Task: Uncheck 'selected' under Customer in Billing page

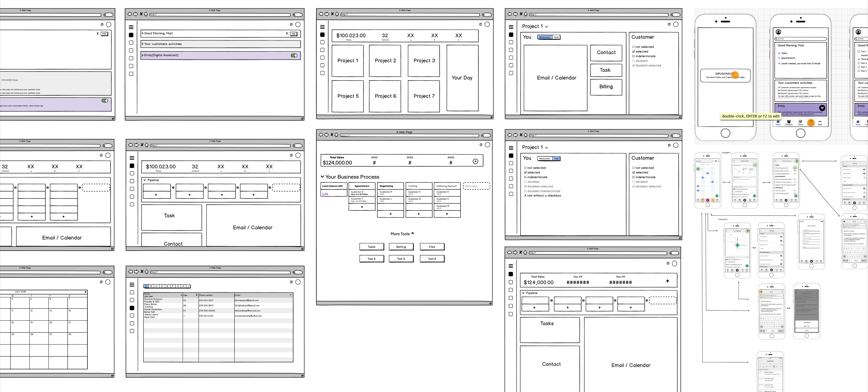Action: click(x=634, y=52)
